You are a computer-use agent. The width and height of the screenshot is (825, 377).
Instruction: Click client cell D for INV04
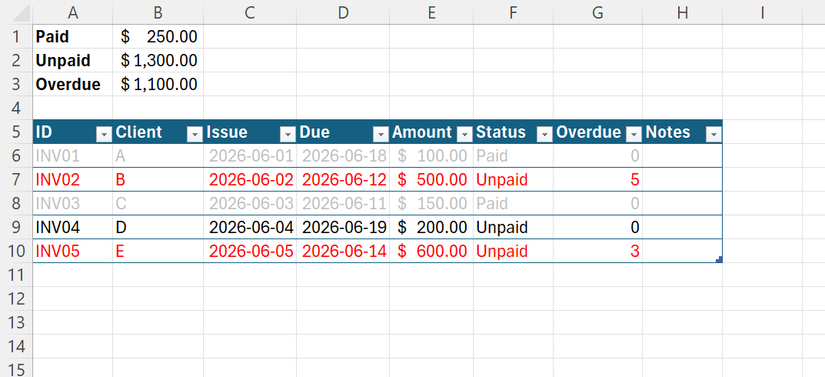tap(158, 227)
